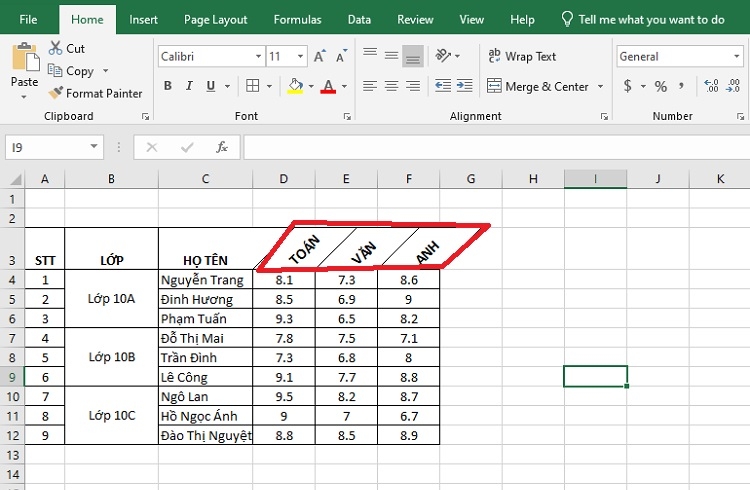Expand the Copy dropdown arrow
Screen dimensions: 750x490
[x=105, y=71]
